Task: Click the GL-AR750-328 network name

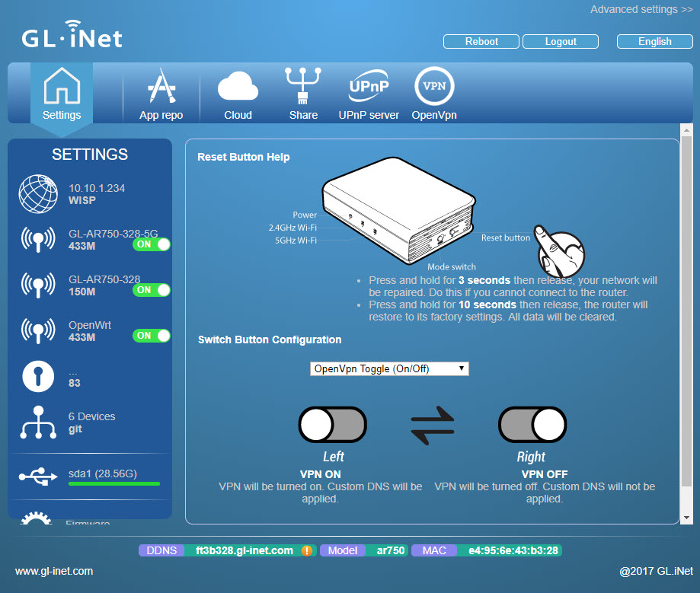Action: (104, 279)
